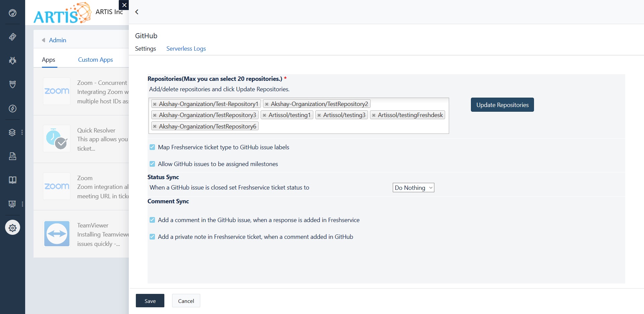Select the Custom Apps tab

(96, 60)
